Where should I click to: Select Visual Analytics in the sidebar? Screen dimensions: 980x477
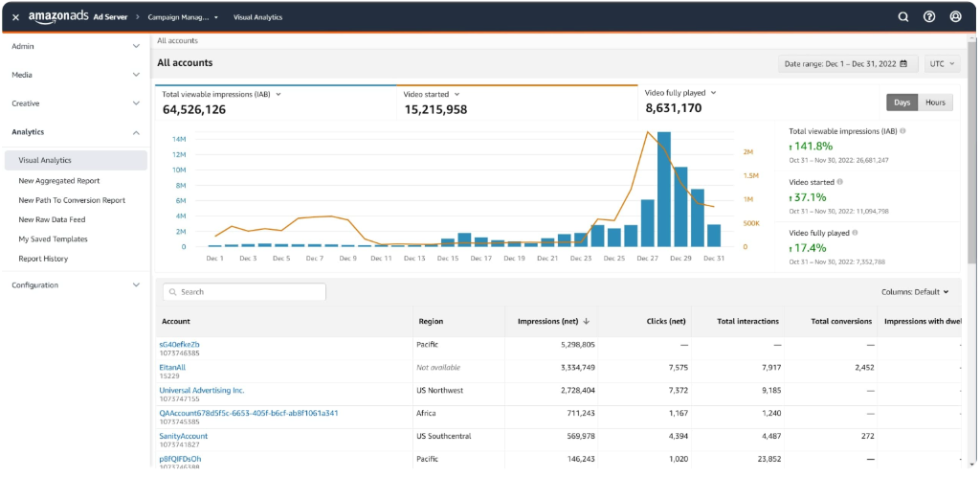[76, 160]
